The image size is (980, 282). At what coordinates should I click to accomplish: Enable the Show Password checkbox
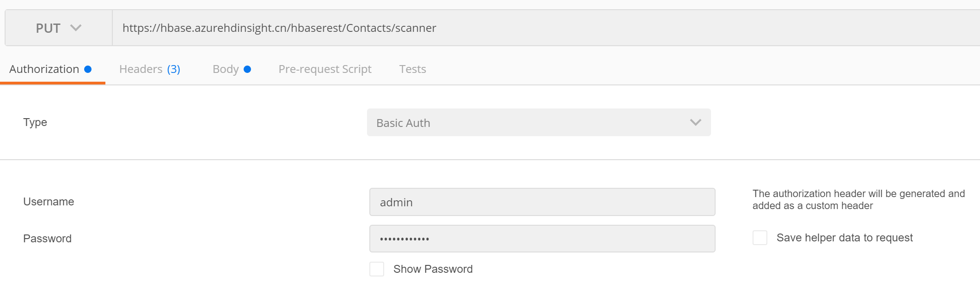[x=377, y=269]
